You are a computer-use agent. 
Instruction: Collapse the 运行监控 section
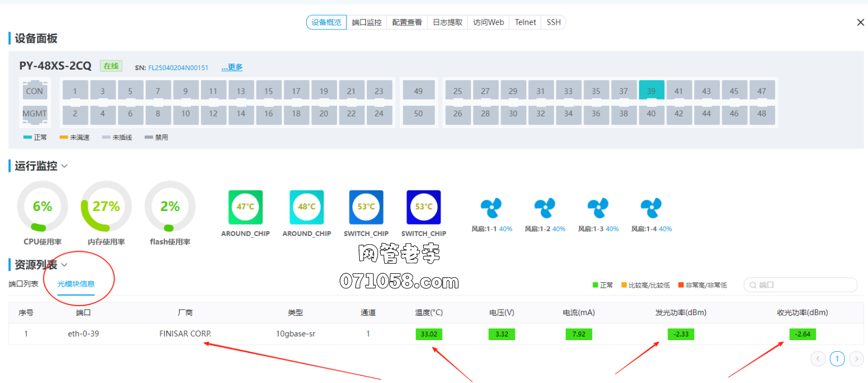tap(65, 166)
